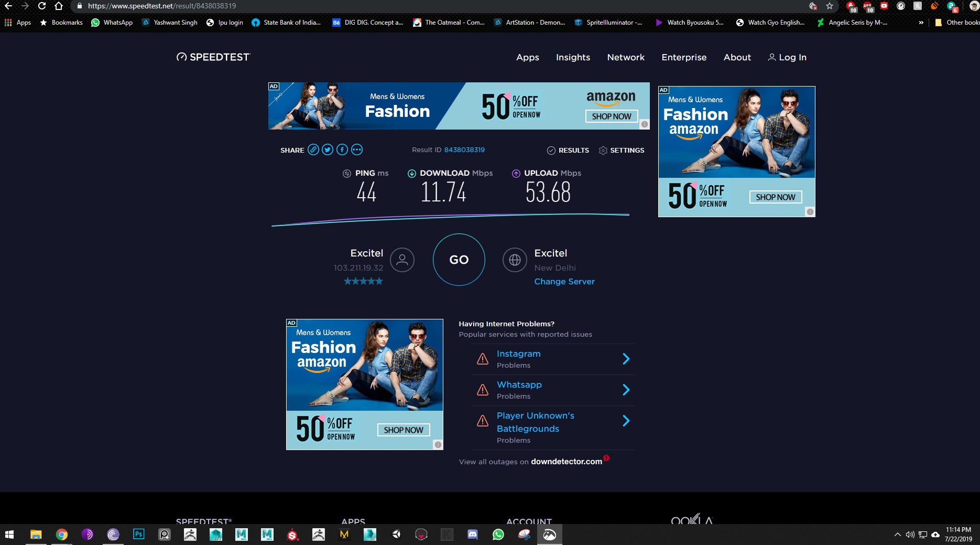The height and width of the screenshot is (545, 980).
Task: Click Chrome icon in taskbar
Action: tap(62, 535)
